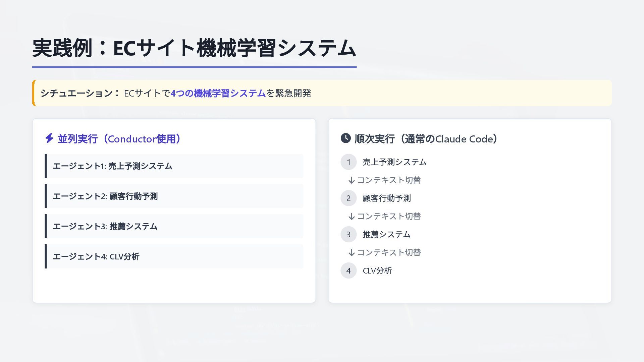The height and width of the screenshot is (362, 644).
Task: Click 売上予測システム in the sequential list
Action: click(394, 162)
